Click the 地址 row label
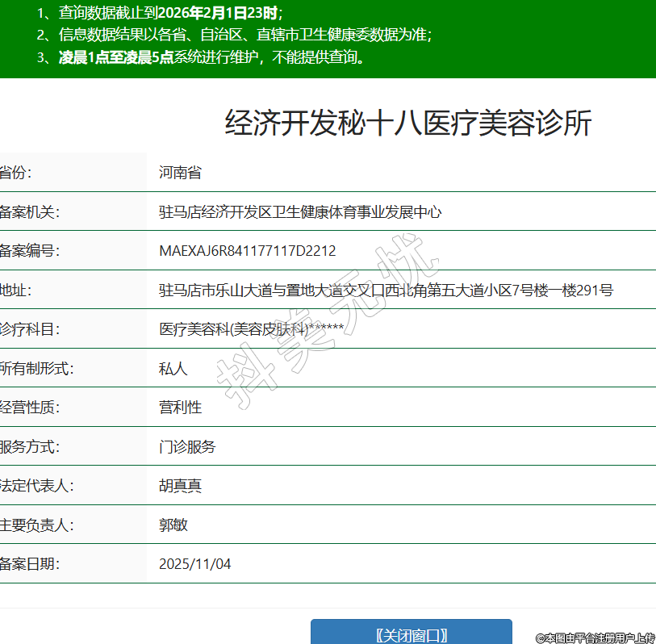 click(15, 290)
